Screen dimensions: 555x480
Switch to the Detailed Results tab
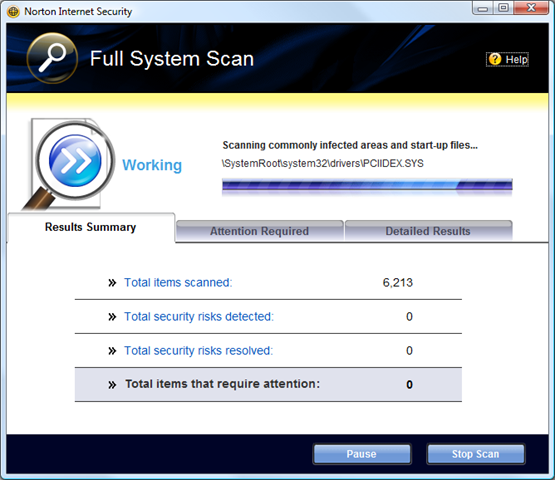(428, 231)
